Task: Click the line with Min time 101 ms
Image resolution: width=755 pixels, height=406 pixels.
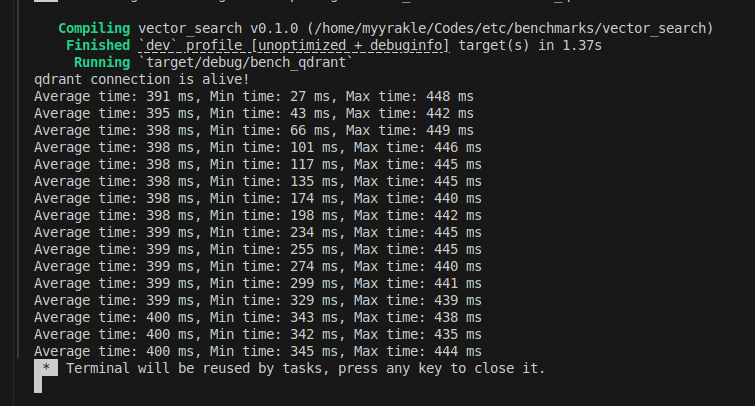Action: click(x=257, y=147)
